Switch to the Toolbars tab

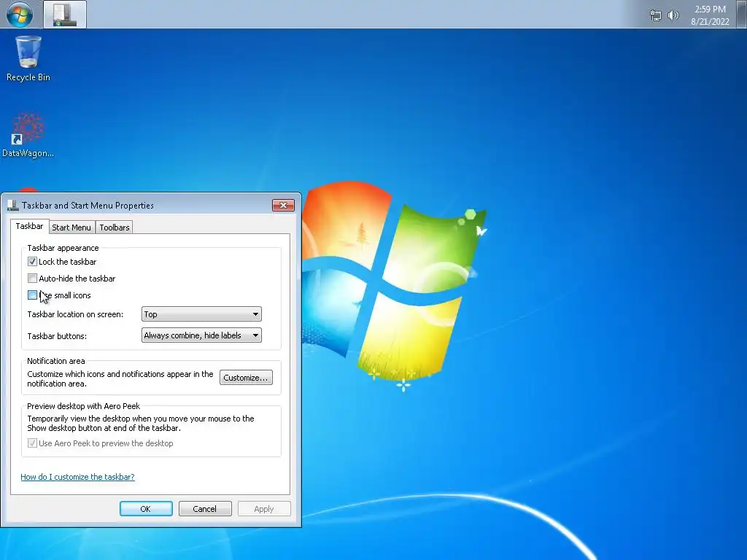pyautogui.click(x=115, y=227)
